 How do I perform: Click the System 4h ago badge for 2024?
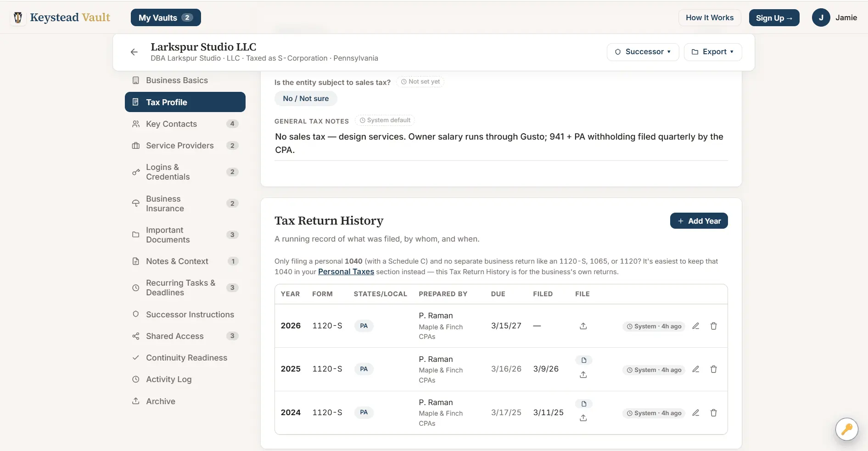point(654,413)
